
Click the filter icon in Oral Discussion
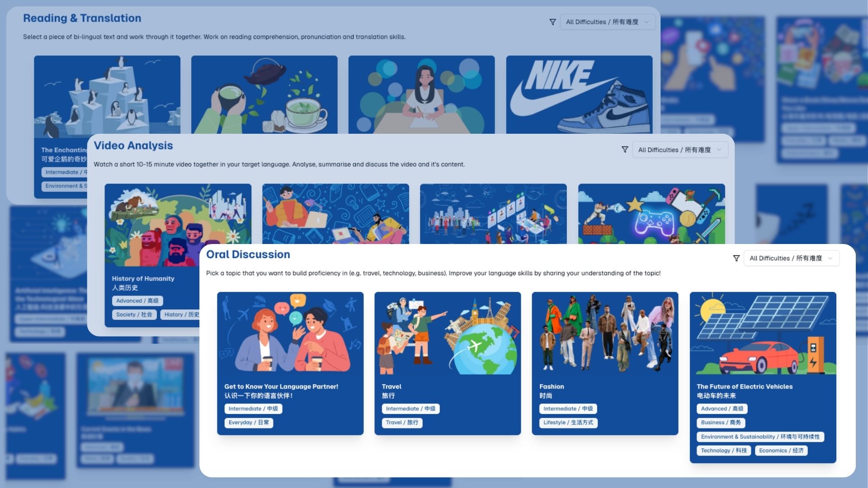(736, 258)
